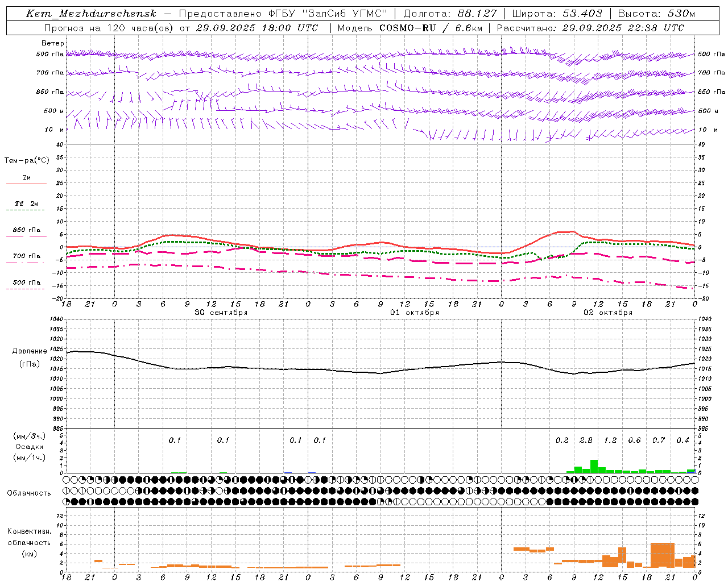Click the longitude value Долгота: 88.127
This screenshot has width=728, height=582.
pos(450,14)
